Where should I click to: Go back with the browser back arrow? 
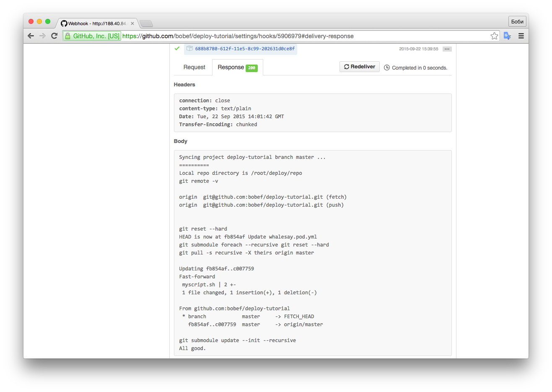31,36
